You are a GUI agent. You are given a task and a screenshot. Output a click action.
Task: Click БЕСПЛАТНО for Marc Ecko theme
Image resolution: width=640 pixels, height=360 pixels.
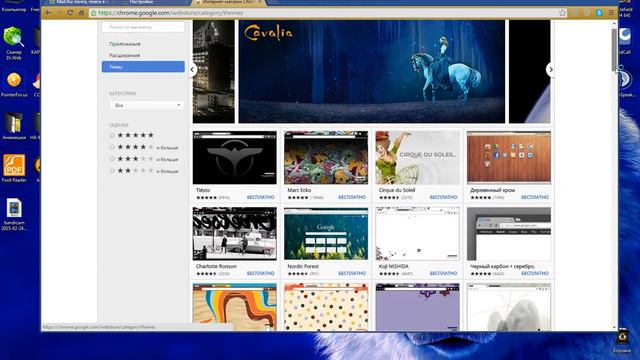(352, 197)
